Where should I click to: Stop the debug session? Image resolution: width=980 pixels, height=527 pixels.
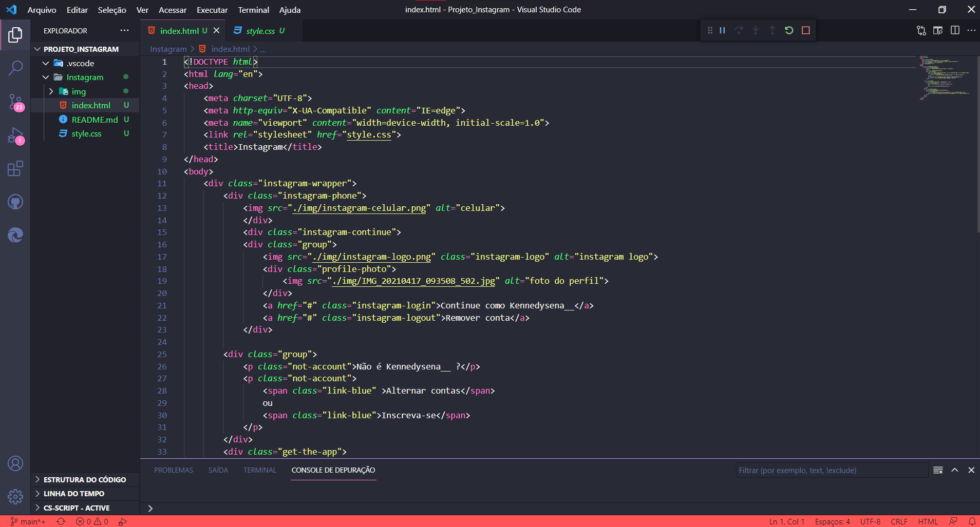(806, 30)
